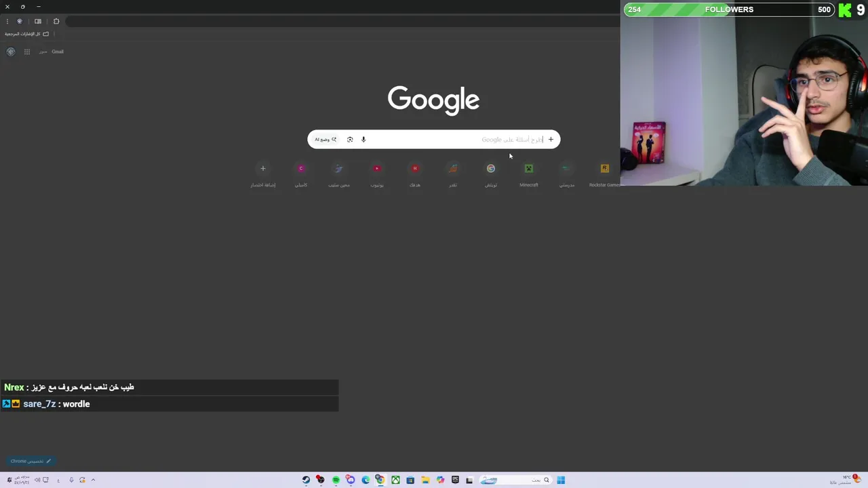
Task: Open File Explorer from the taskbar
Action: coord(425,480)
